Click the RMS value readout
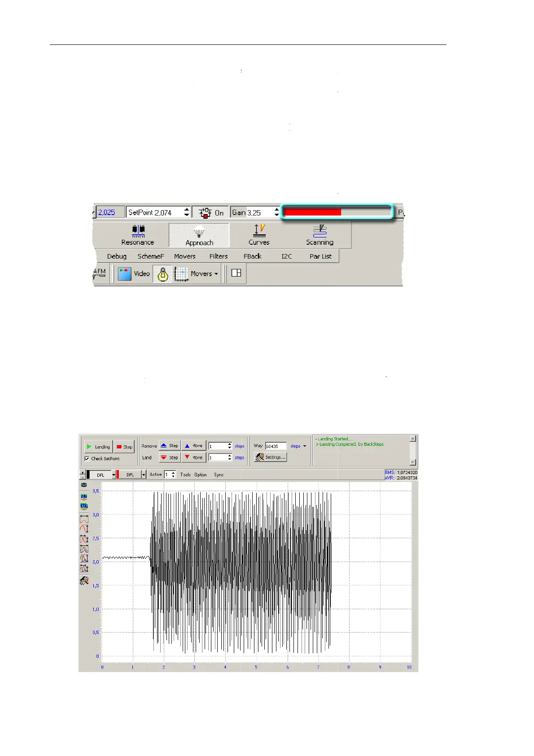This screenshot has height=756, width=534. (401, 472)
